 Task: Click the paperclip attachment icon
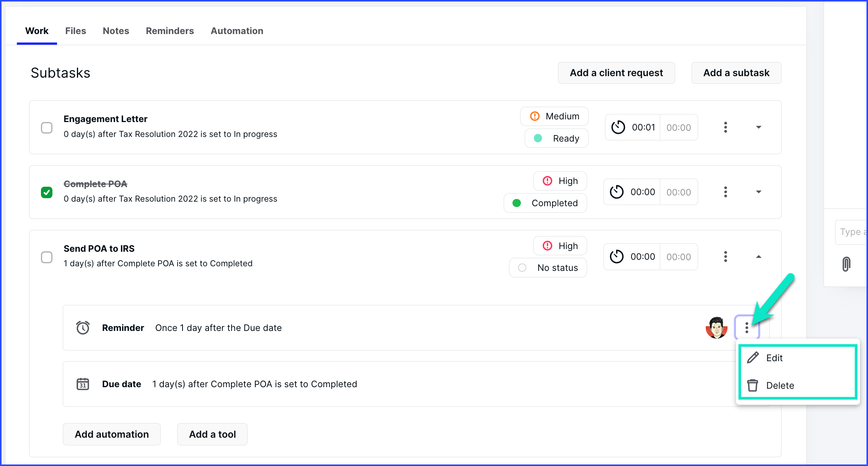click(846, 264)
